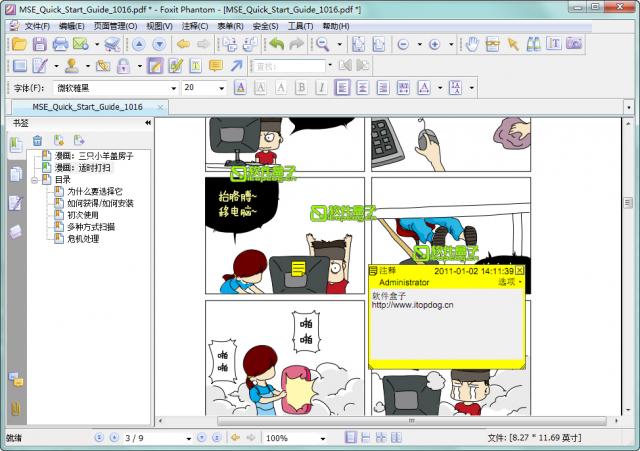Open the 初次使用 bookmark
This screenshot has width=640, height=451.
pyautogui.click(x=83, y=215)
